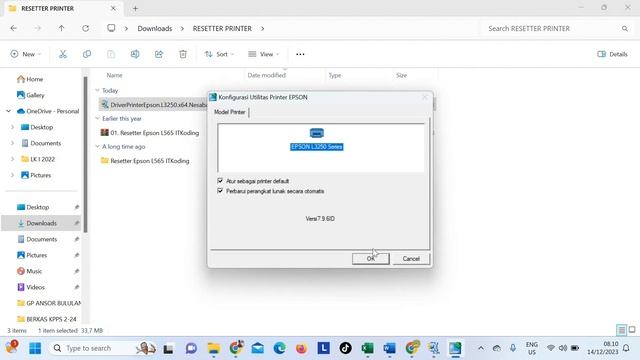Collapse the OneDrive - Personal node
This screenshot has height=360, width=640.
pos(9,111)
